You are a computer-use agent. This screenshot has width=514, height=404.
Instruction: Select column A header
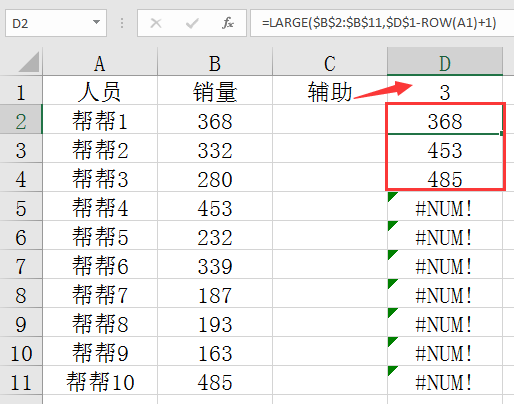[100, 62]
